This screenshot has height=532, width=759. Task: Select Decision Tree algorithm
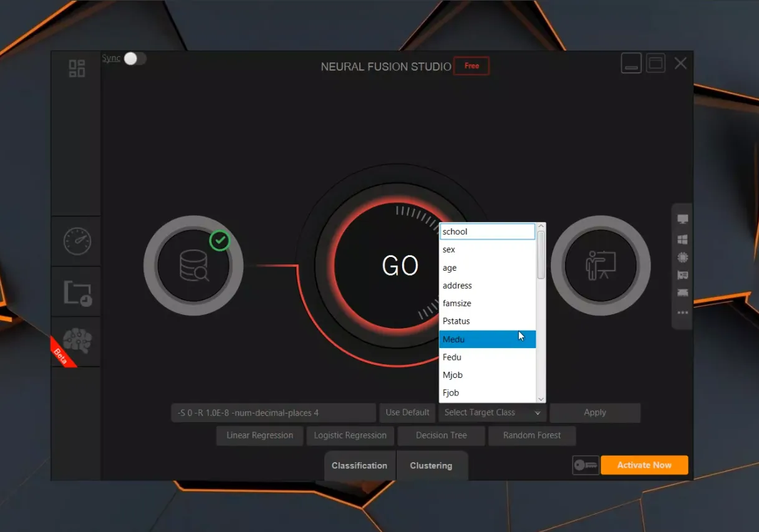pos(442,435)
